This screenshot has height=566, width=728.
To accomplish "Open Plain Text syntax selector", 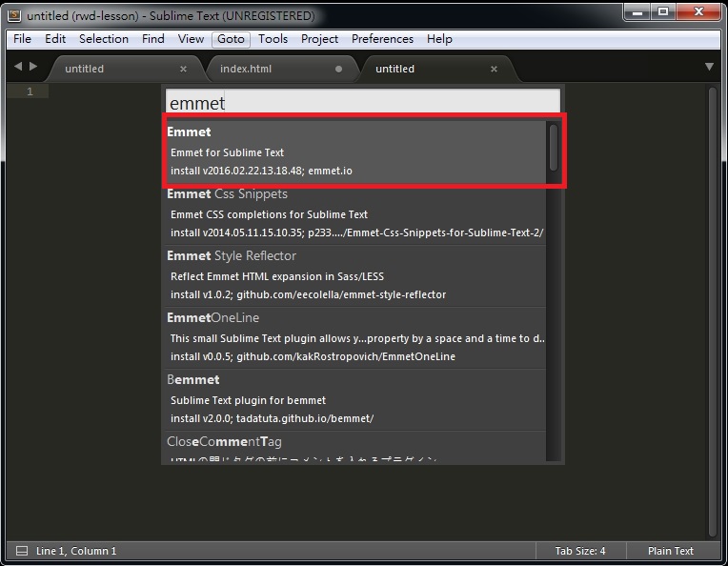I will (x=671, y=551).
